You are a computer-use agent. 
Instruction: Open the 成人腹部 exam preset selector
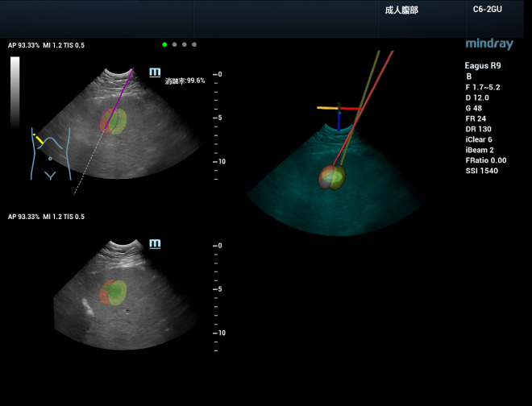[401, 10]
